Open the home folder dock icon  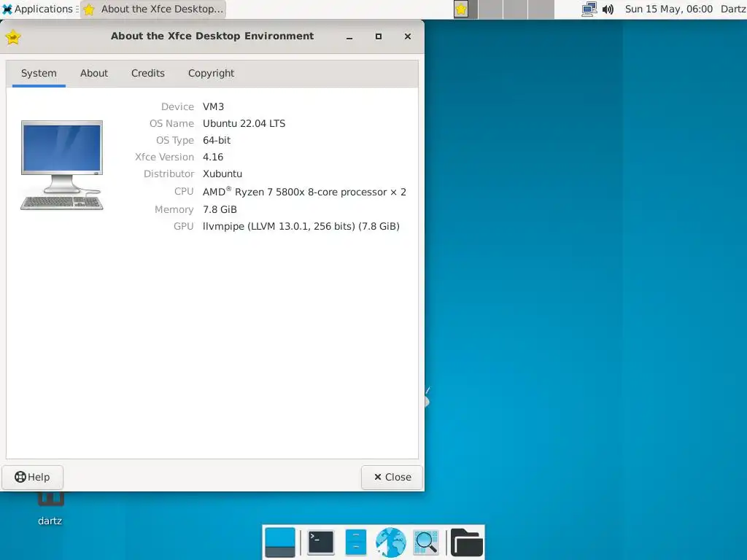pos(466,542)
